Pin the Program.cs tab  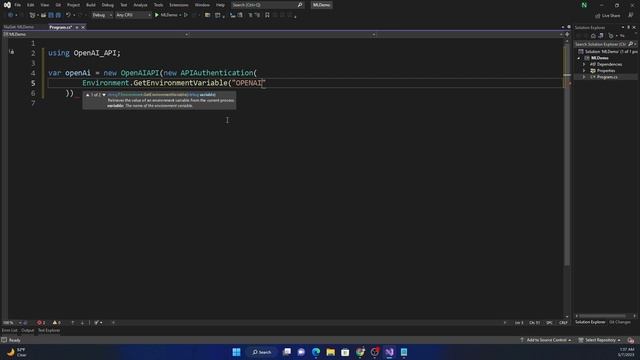pyautogui.click(x=77, y=27)
